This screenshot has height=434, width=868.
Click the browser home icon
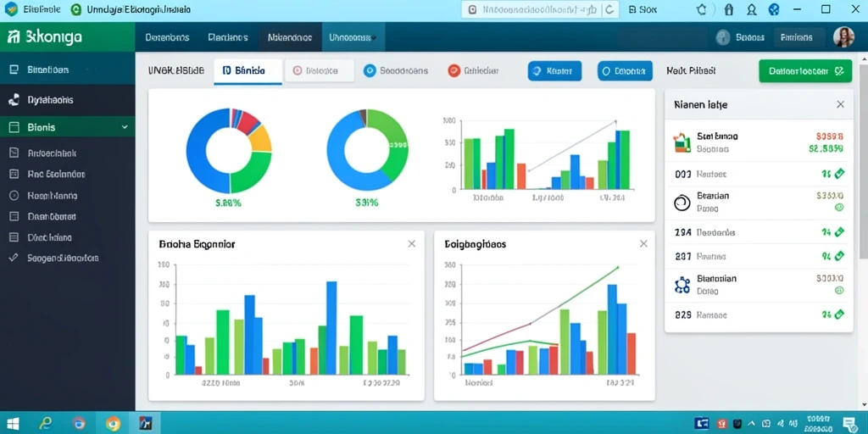(x=701, y=9)
